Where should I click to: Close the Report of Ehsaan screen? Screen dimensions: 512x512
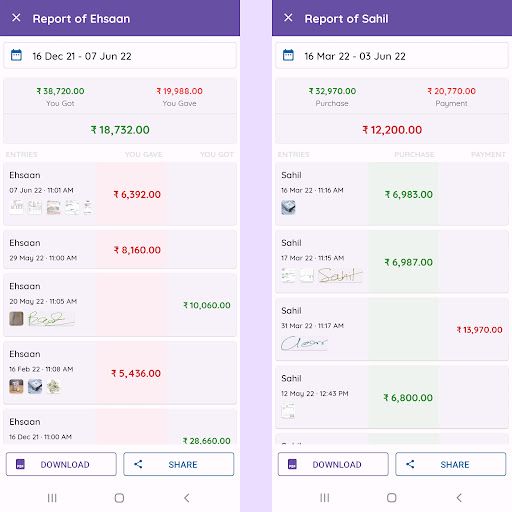[16, 18]
